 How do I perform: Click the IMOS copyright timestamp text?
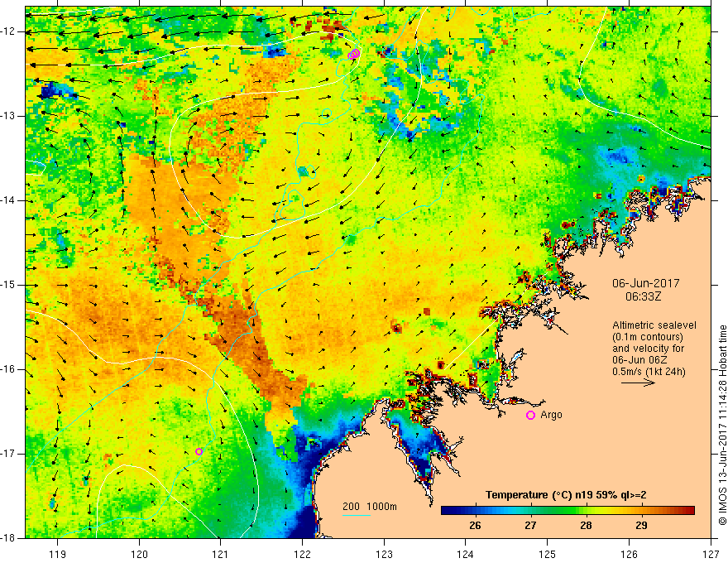point(722,425)
